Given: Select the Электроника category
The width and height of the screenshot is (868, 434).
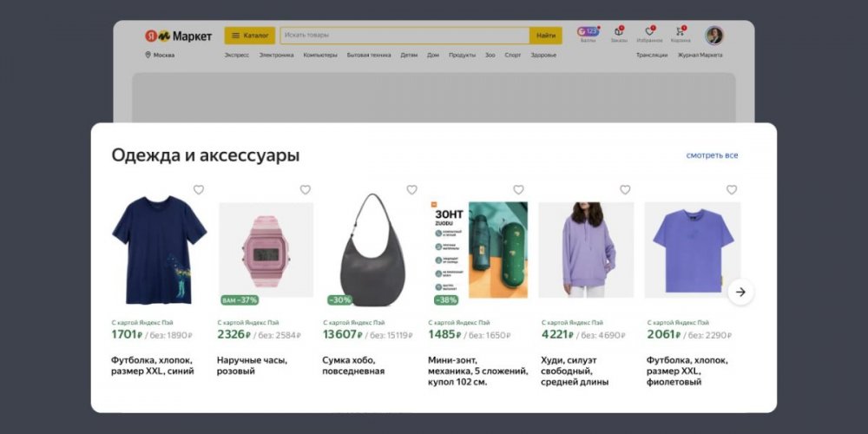Looking at the screenshot, I should pyautogui.click(x=276, y=55).
